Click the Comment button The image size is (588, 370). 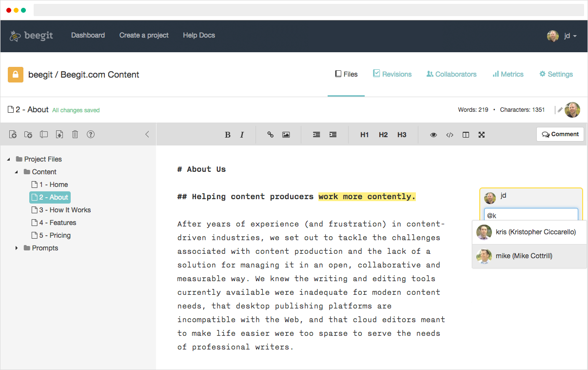(560, 134)
